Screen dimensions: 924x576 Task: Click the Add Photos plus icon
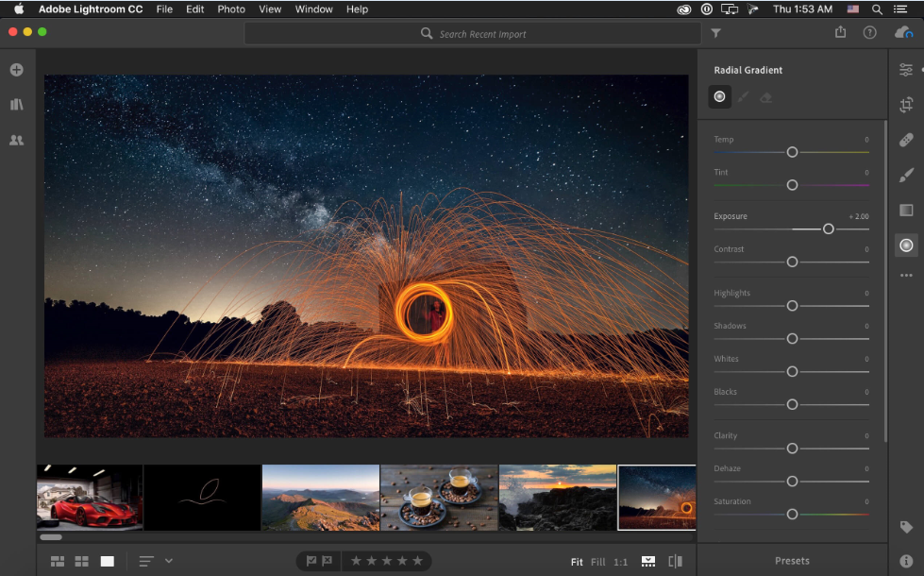coord(16,70)
